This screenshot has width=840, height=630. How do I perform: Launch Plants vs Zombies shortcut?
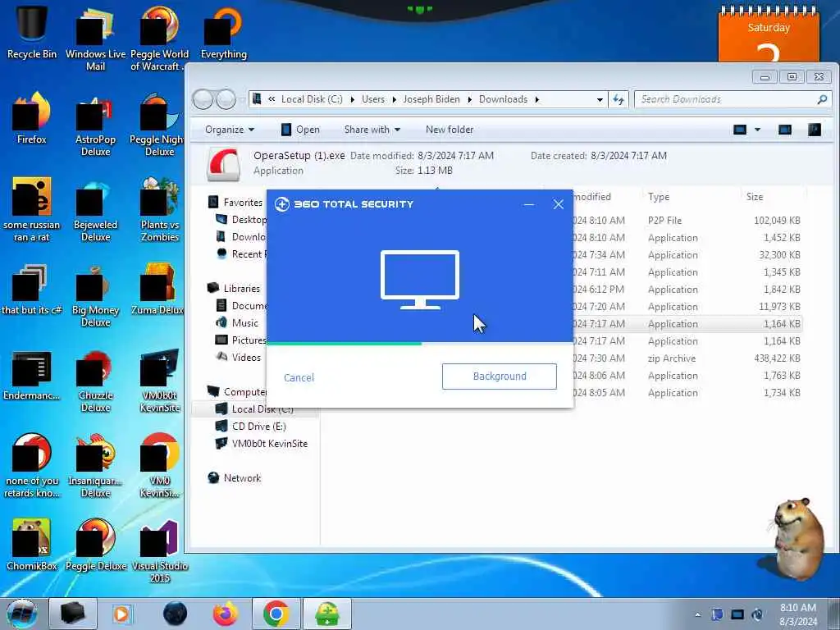(x=160, y=211)
